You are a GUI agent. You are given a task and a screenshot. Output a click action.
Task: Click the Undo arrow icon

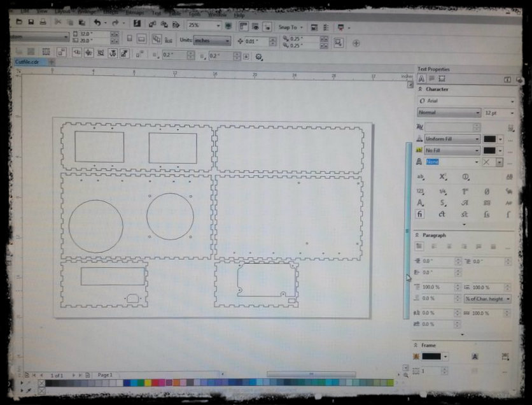[97, 23]
